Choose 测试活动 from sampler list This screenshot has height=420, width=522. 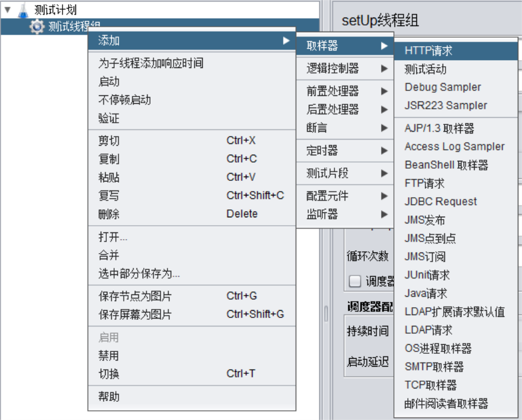(456, 69)
